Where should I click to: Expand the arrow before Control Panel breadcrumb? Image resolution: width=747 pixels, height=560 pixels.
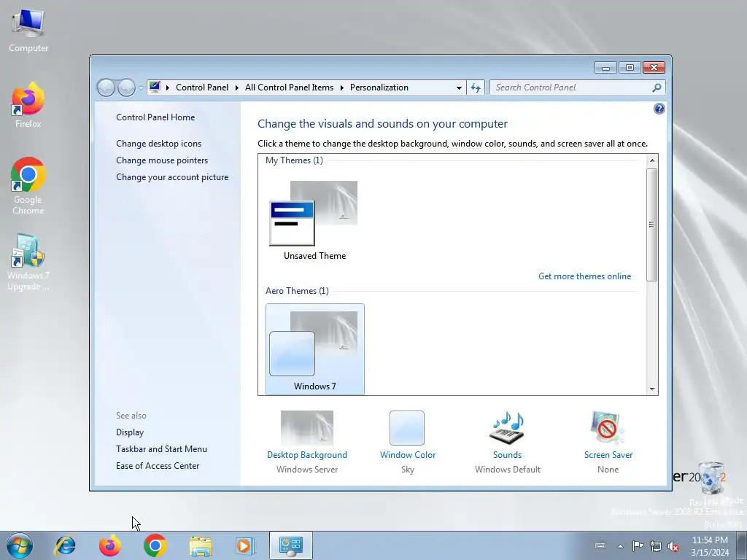tap(167, 87)
